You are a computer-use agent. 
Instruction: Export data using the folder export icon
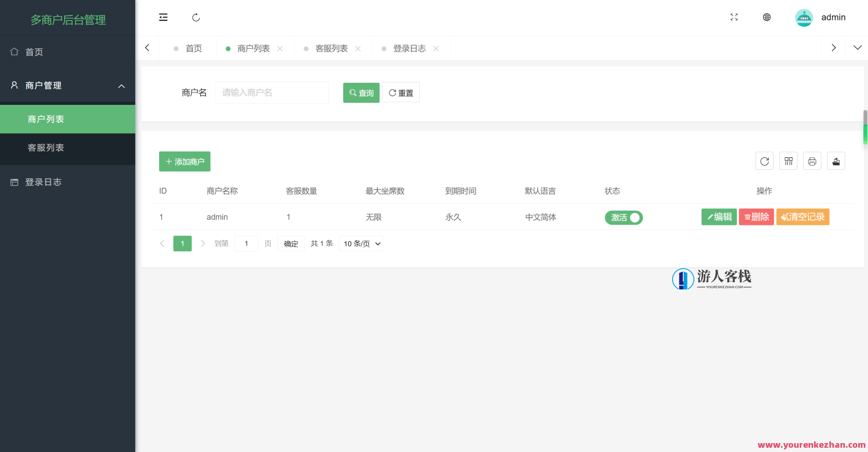tap(836, 161)
